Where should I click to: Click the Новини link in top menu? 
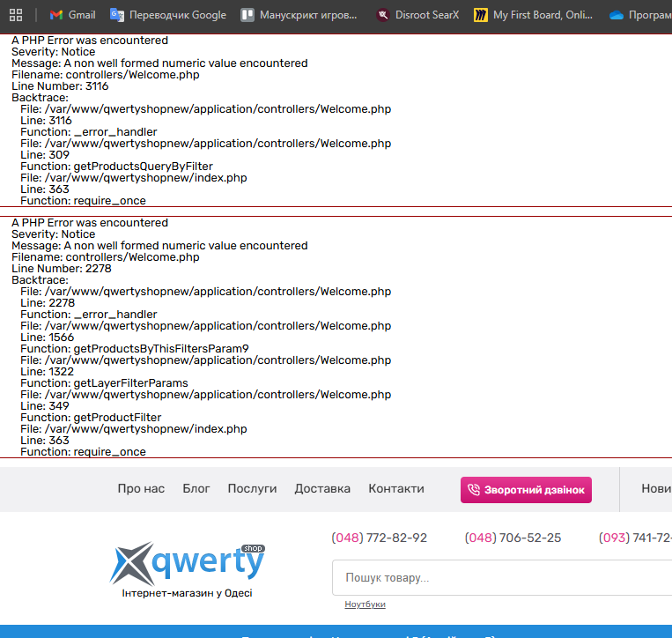[x=655, y=488]
